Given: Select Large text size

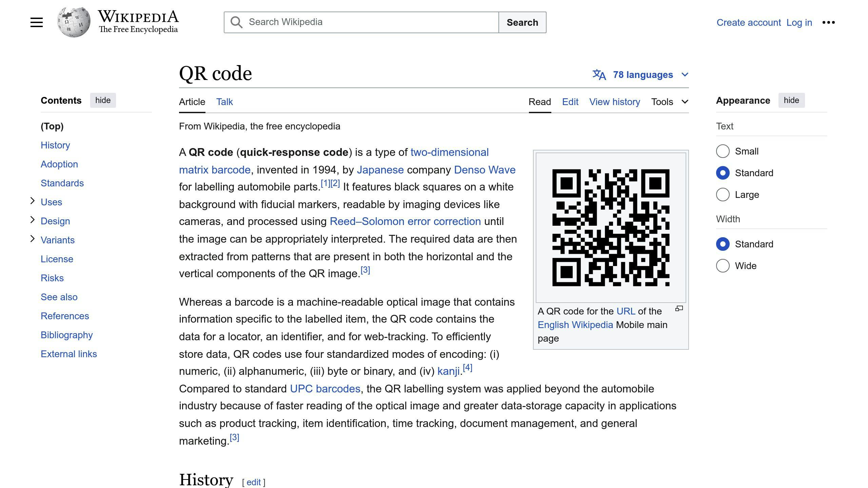Looking at the screenshot, I should click(x=723, y=195).
